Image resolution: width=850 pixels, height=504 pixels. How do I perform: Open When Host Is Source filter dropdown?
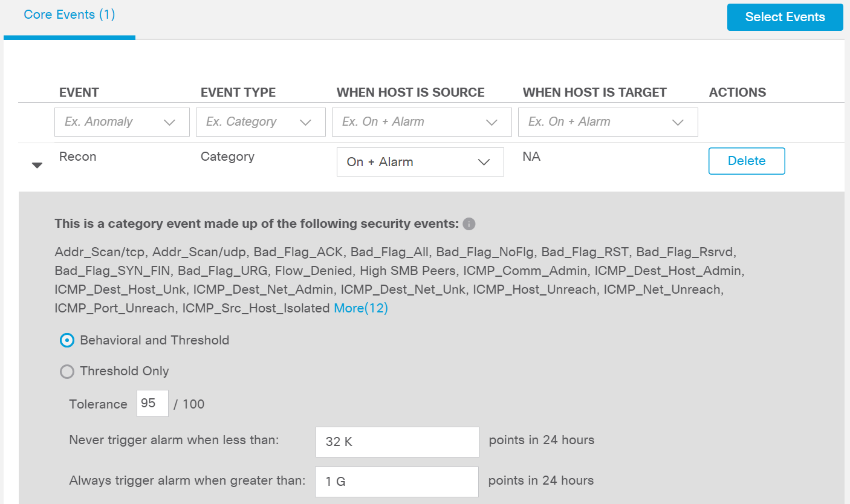422,122
